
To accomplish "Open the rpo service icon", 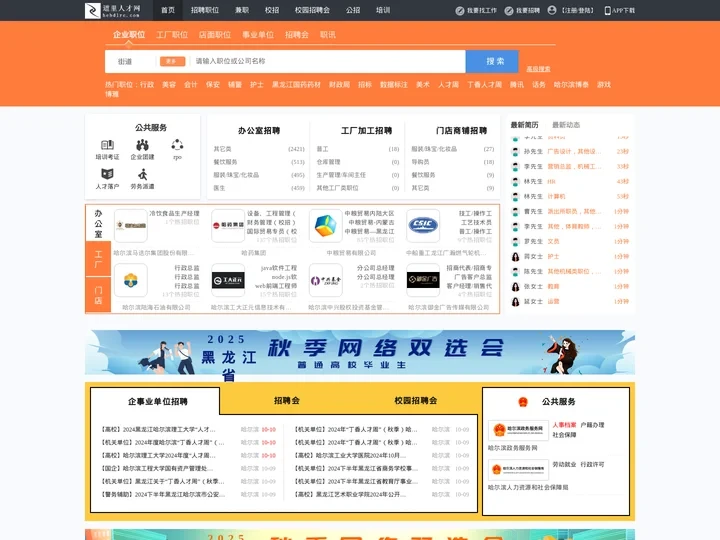I will (x=177, y=145).
